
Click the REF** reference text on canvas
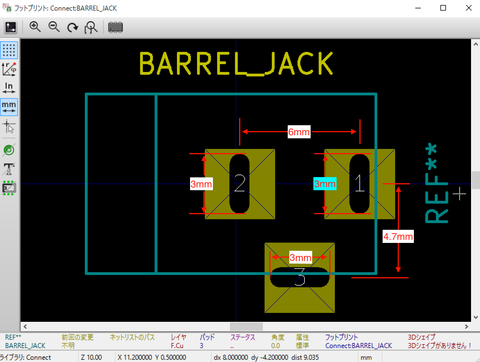click(x=436, y=183)
